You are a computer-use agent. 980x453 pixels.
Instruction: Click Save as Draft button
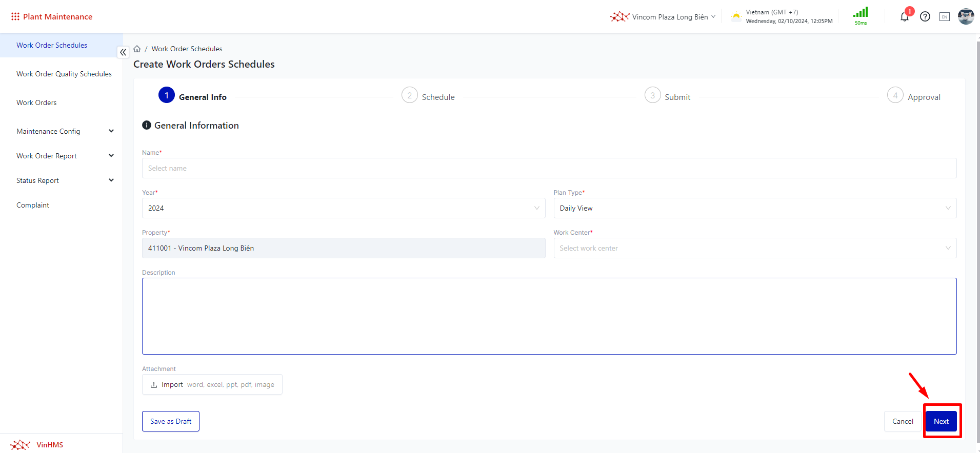click(x=170, y=421)
